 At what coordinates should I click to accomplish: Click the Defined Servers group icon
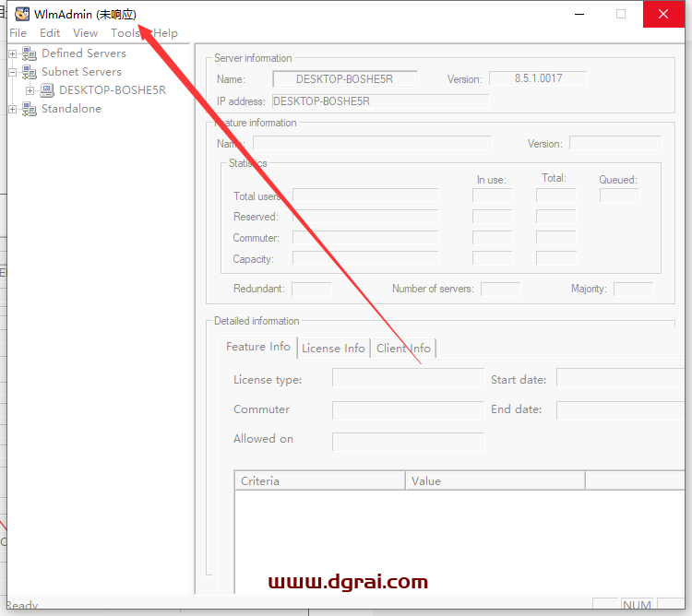click(30, 53)
